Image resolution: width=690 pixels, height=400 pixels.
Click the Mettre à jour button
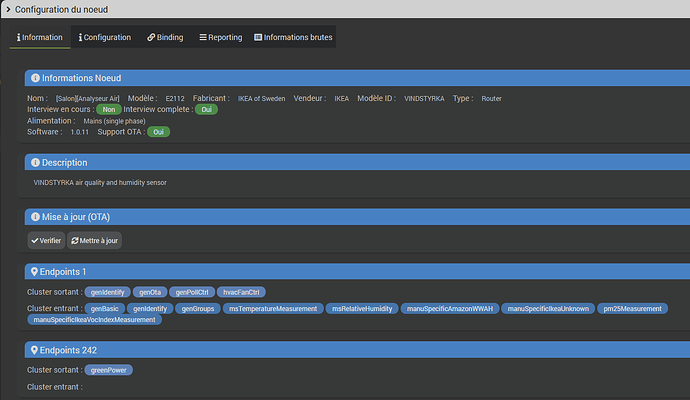94,240
